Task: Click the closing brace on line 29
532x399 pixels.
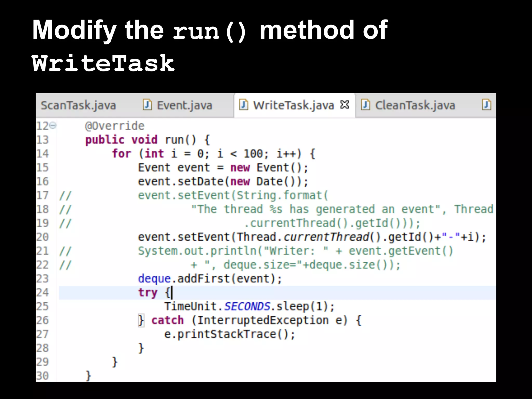Action: click(115, 362)
